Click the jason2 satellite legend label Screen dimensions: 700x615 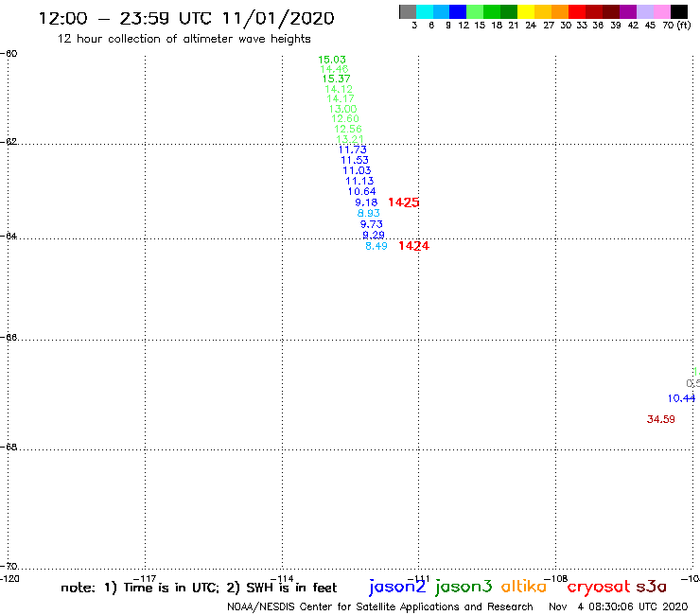pyautogui.click(x=397, y=587)
